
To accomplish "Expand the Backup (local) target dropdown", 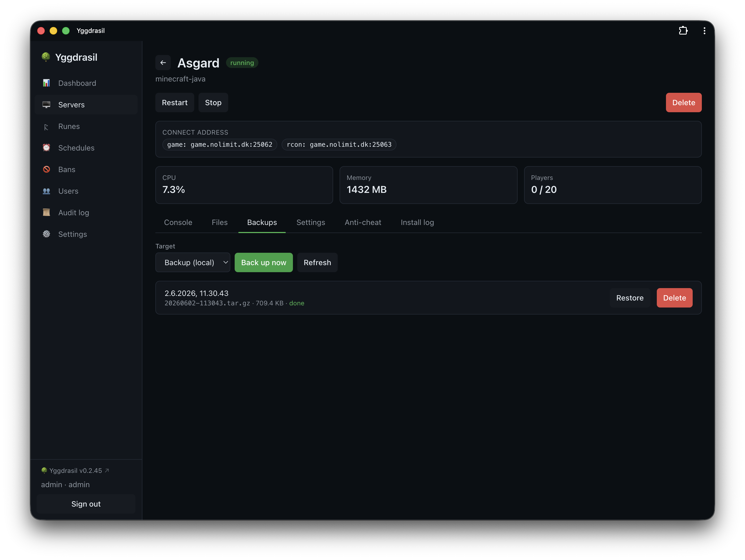I will [193, 262].
